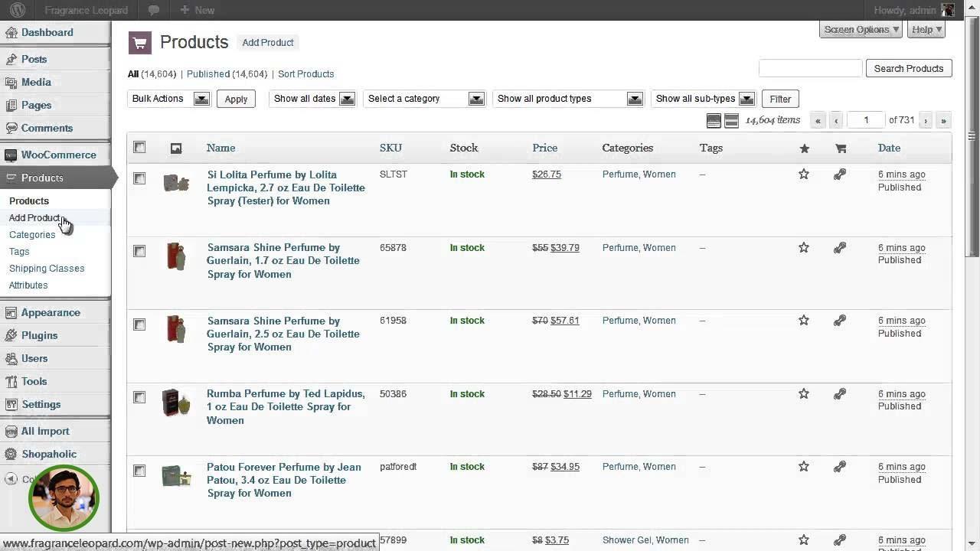The image size is (980, 551).
Task: Click the WooCommerce sidebar icon
Action: pos(11,155)
